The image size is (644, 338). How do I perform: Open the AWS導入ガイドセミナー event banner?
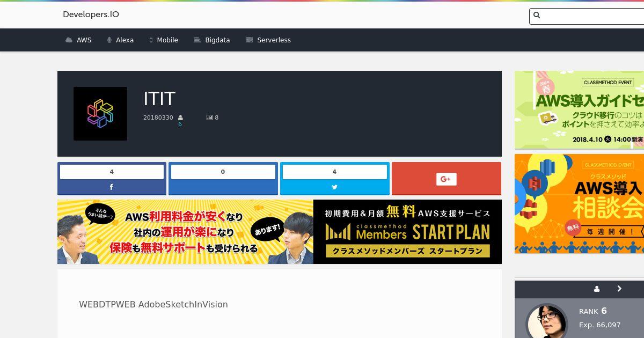tap(580, 110)
